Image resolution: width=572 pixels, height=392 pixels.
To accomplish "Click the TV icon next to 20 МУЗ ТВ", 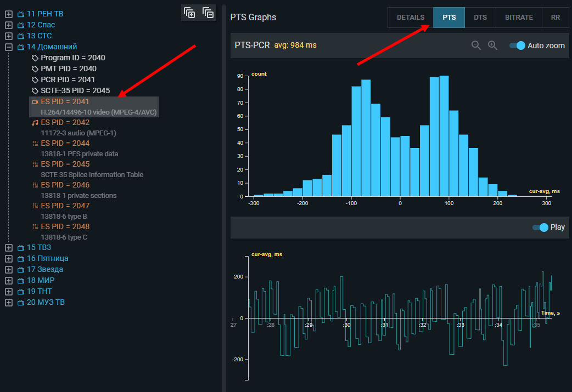I will [x=21, y=303].
